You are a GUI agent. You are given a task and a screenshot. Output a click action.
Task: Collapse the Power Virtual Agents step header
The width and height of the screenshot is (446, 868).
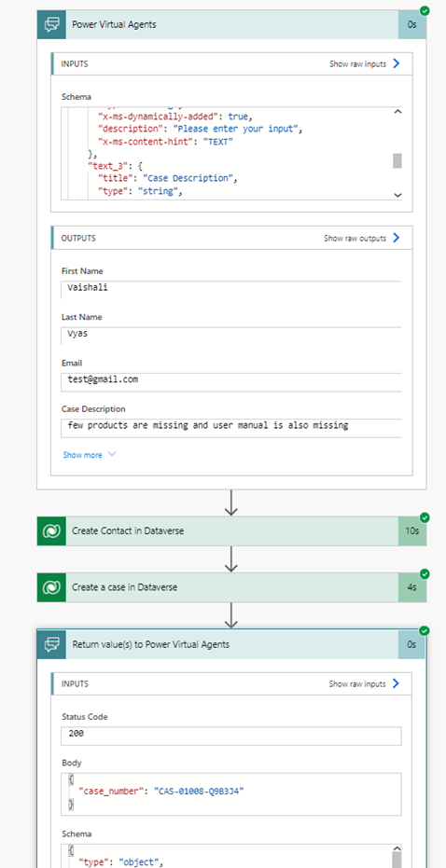click(231, 24)
